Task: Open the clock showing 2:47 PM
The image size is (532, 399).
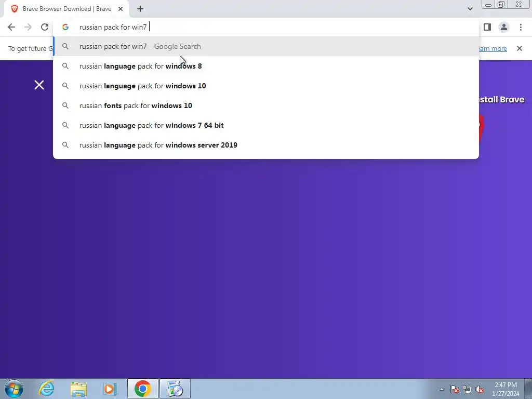Action: click(x=506, y=389)
